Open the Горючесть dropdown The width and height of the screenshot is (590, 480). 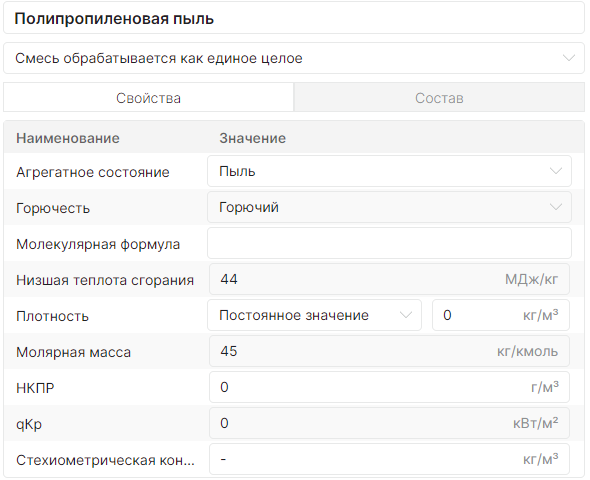389,207
